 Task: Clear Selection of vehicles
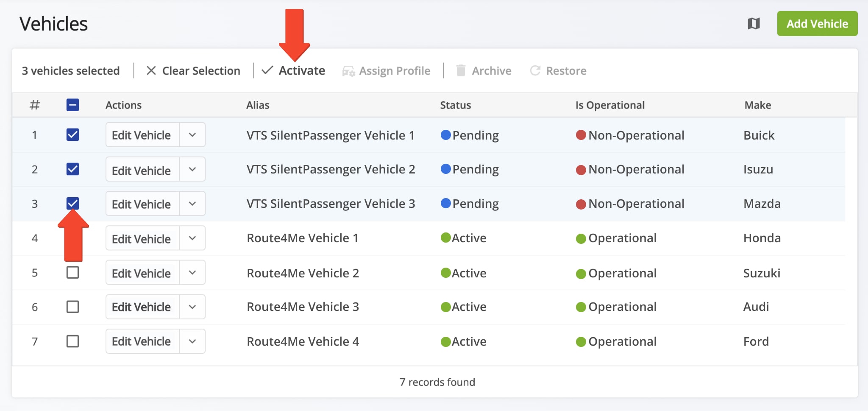point(193,70)
